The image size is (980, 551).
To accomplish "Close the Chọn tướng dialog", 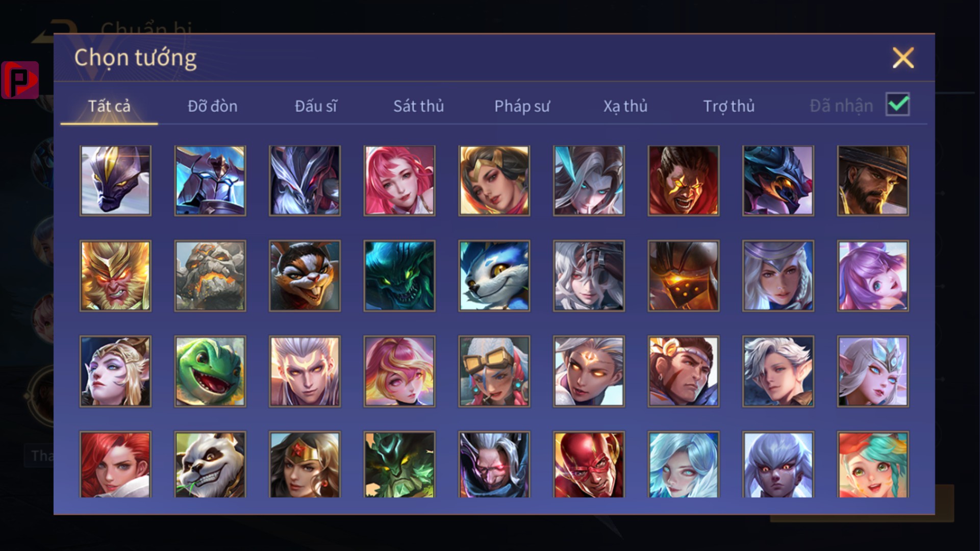I will click(x=903, y=58).
